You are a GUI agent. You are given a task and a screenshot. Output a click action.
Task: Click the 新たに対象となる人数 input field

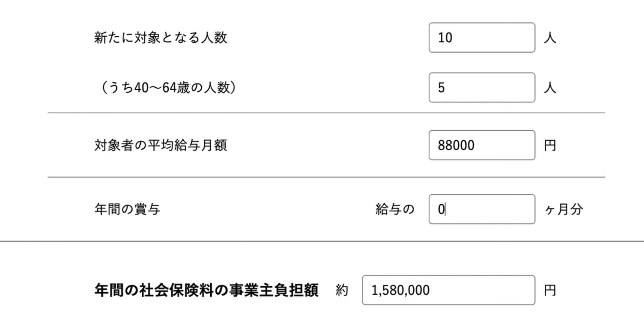coord(482,38)
